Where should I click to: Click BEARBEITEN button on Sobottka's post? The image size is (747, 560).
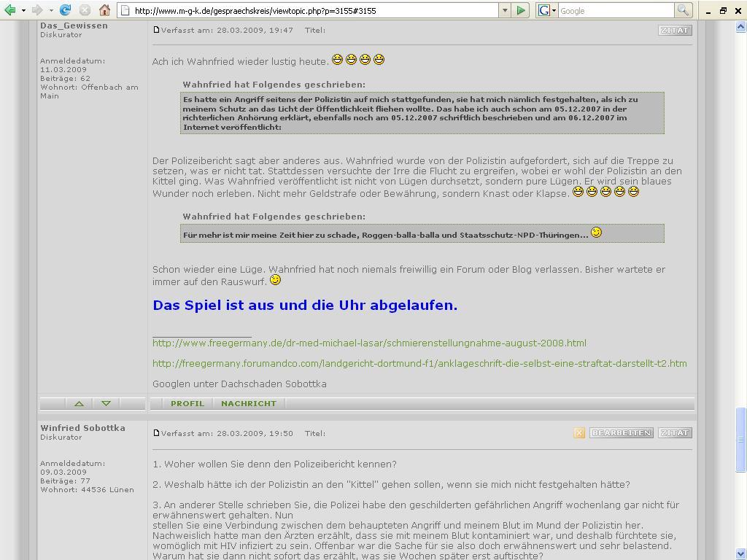pyautogui.click(x=620, y=433)
